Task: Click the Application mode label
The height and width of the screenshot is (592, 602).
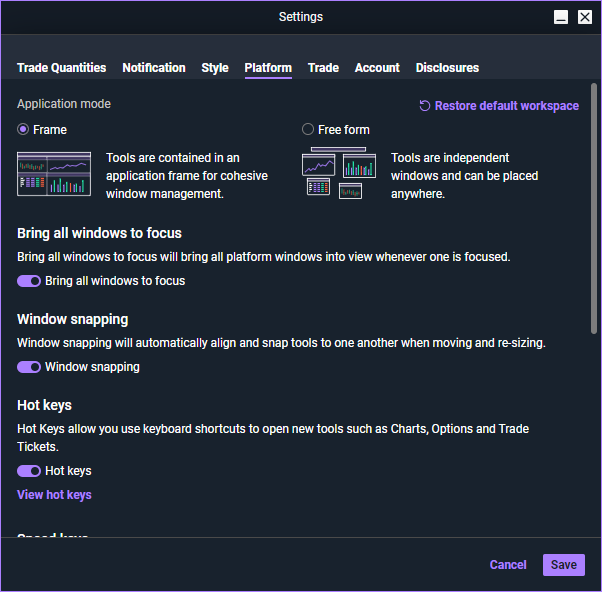Action: [64, 104]
